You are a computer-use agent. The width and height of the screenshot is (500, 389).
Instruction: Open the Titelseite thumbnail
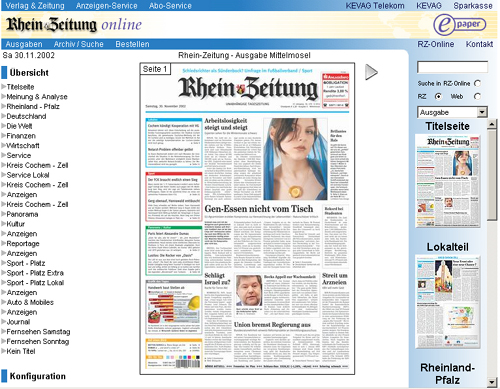point(448,181)
